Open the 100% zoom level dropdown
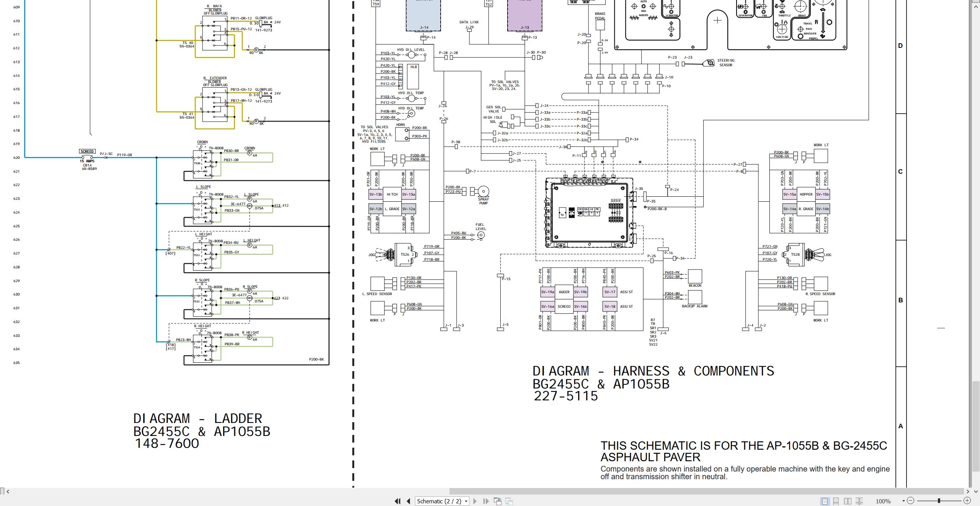980x506 pixels. pyautogui.click(x=903, y=501)
